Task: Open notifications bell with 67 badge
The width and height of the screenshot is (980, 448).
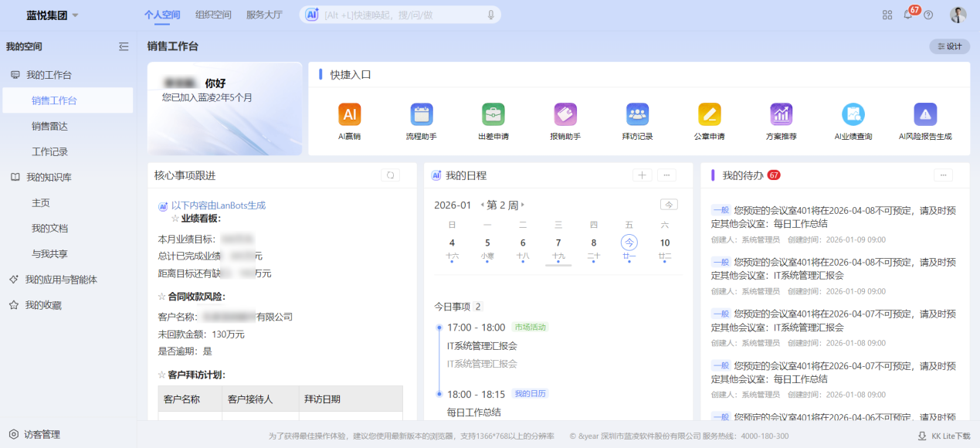Action: point(908,15)
